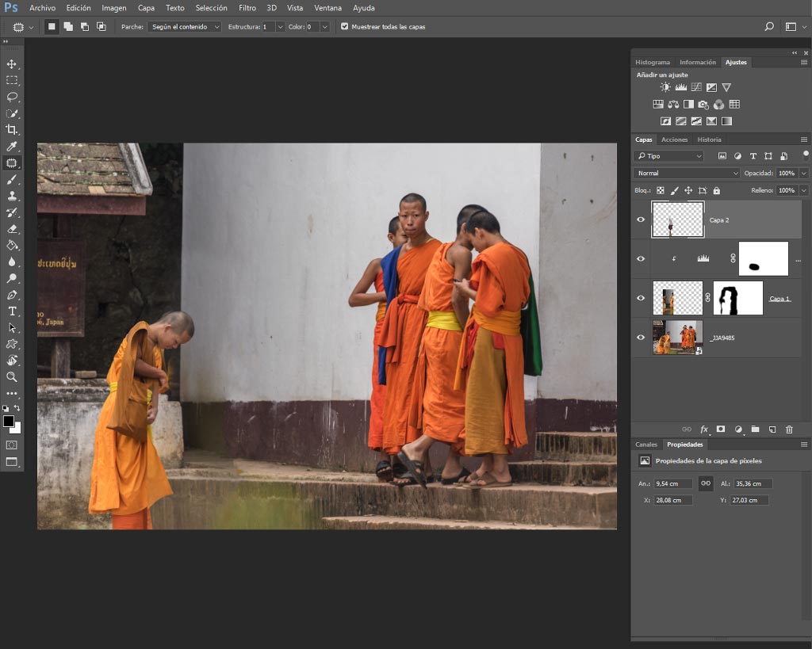
Task: Select the History Brush tool
Action: 11,212
